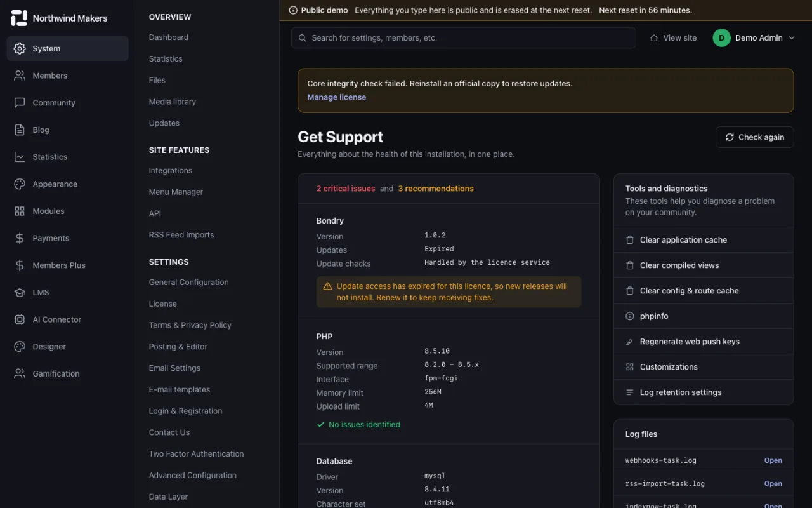Open the Appearance palette icon

tap(20, 184)
